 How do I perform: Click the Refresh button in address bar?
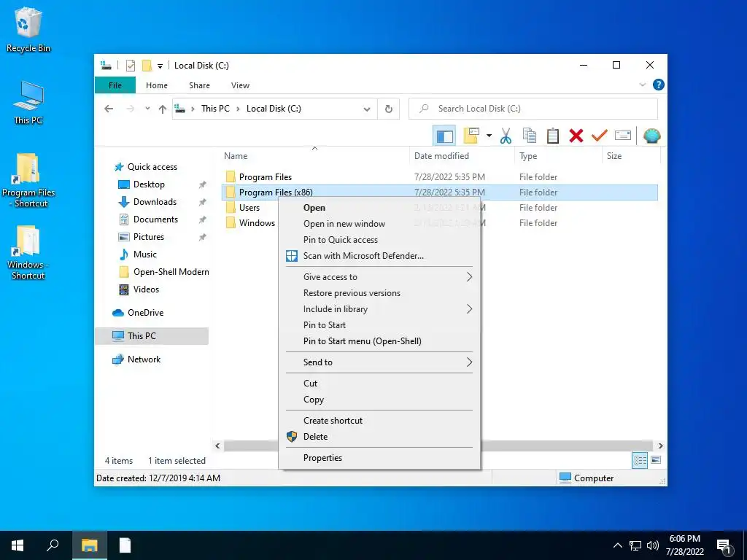(x=389, y=109)
